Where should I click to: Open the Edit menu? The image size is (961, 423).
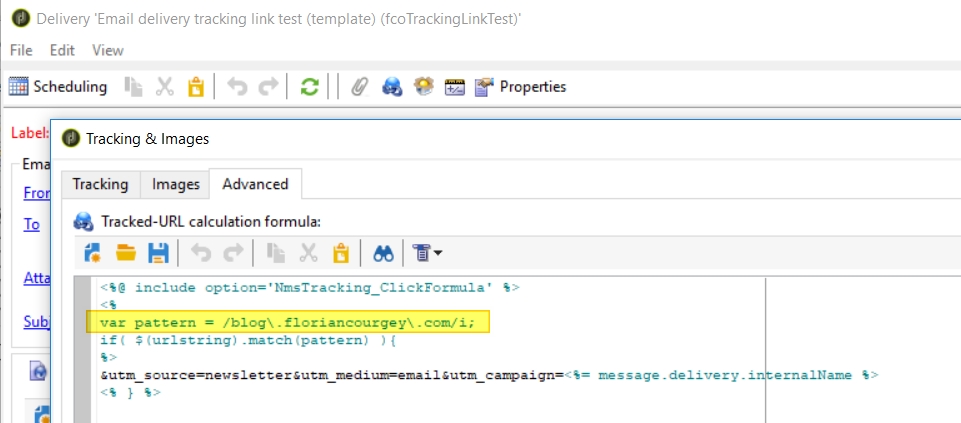62,50
